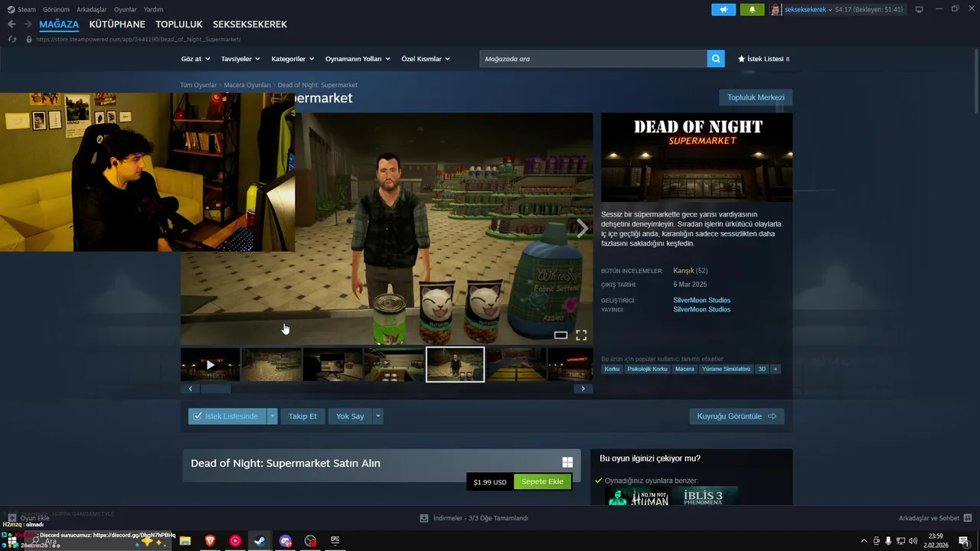Click the Sepete Ekle button
This screenshot has height=551, width=980.
point(542,481)
